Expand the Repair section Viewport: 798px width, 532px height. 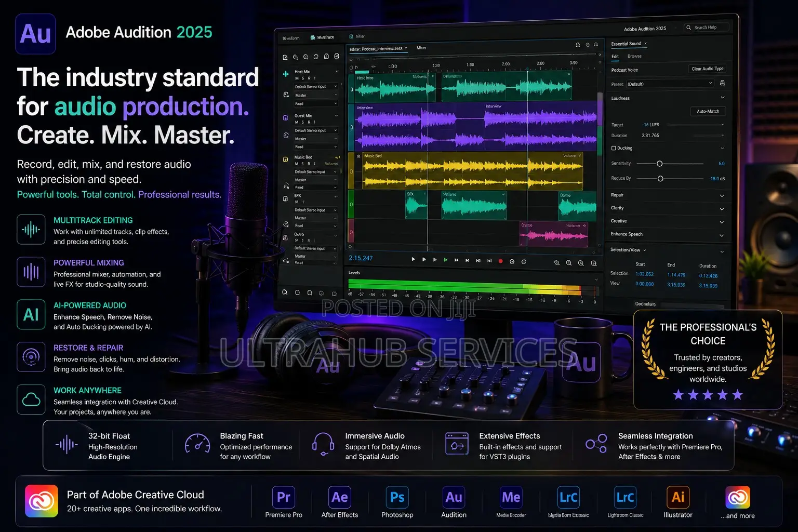722,196
